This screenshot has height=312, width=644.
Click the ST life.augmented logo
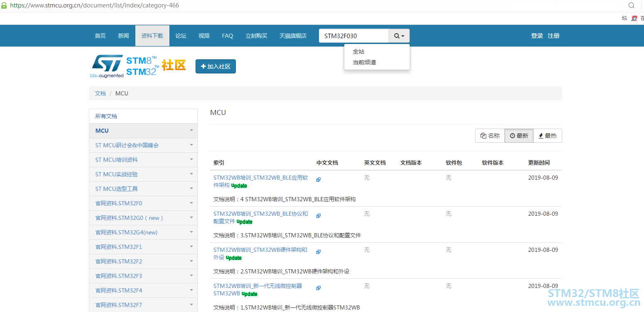[107, 66]
